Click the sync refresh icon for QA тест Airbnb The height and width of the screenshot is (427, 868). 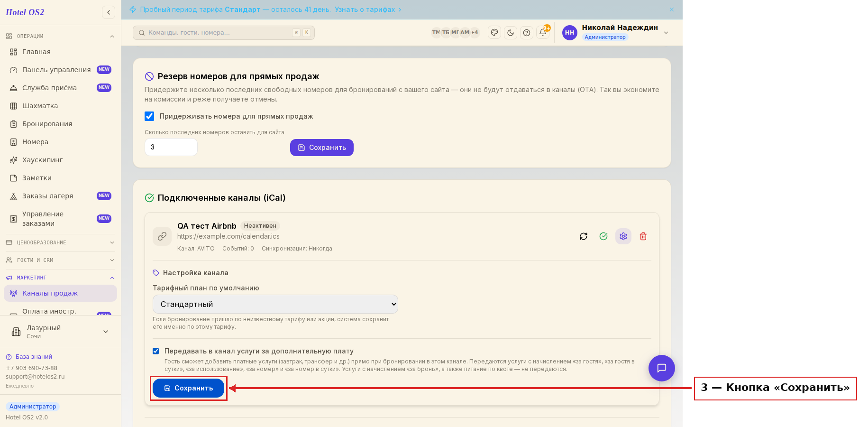click(584, 236)
